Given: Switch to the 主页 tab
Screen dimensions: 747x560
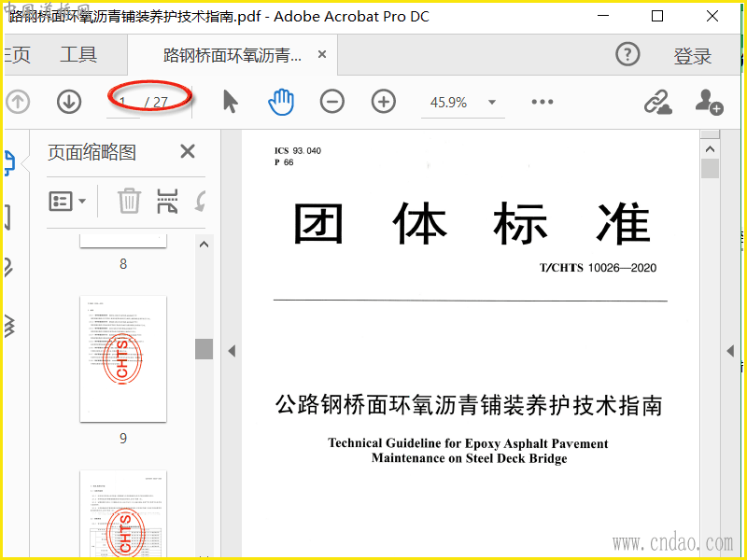Looking at the screenshot, I should coord(17,55).
